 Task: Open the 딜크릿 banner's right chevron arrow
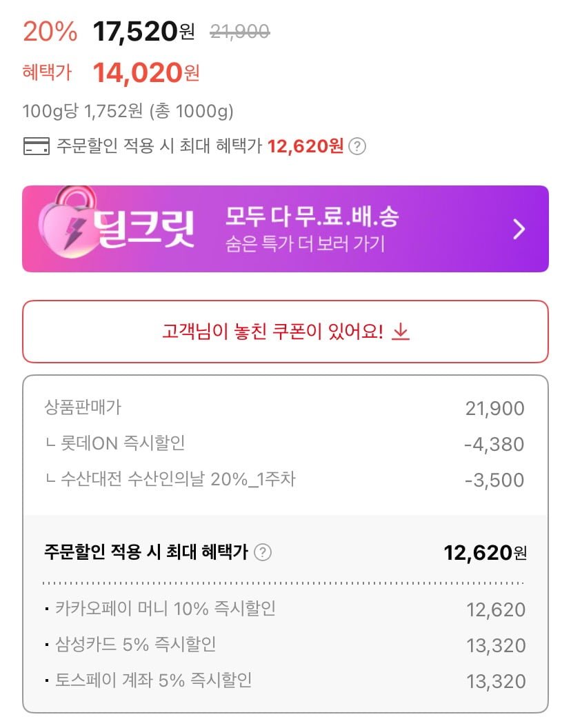(x=519, y=229)
